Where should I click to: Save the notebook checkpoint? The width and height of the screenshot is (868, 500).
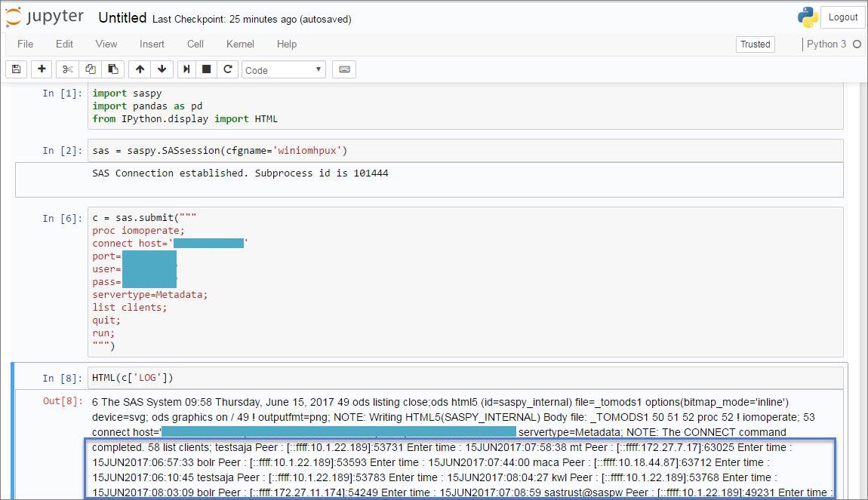point(16,69)
